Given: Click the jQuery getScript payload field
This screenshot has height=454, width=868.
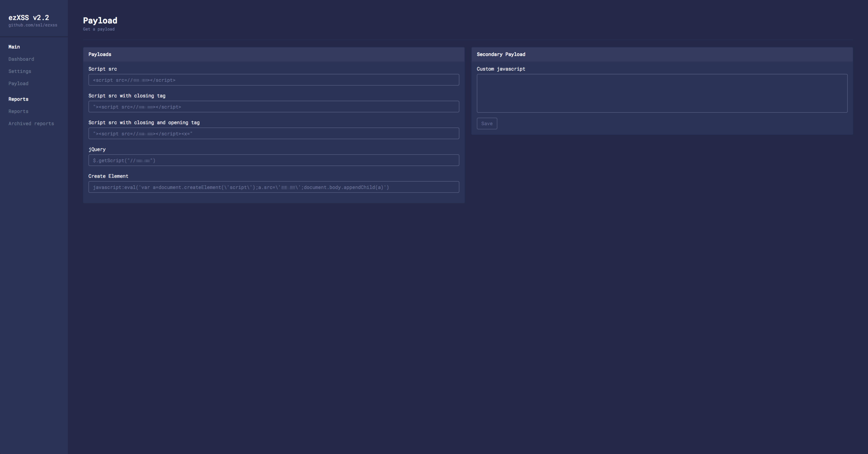Looking at the screenshot, I should tap(273, 160).
